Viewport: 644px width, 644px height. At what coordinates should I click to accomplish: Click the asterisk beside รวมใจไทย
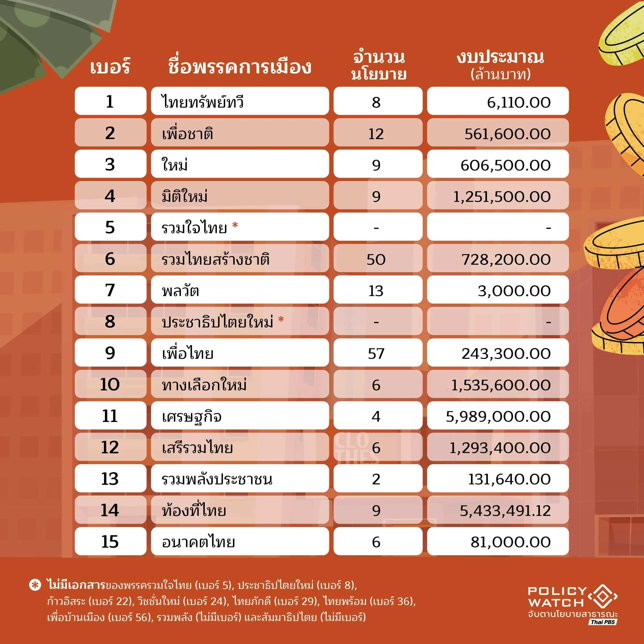click(x=235, y=225)
